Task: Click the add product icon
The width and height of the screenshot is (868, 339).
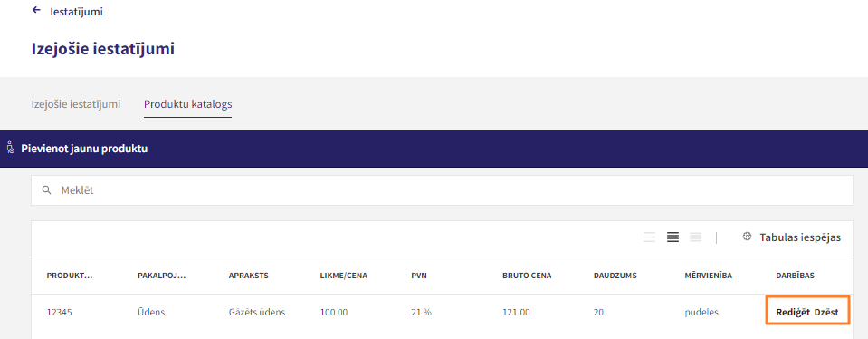Action: [10, 149]
